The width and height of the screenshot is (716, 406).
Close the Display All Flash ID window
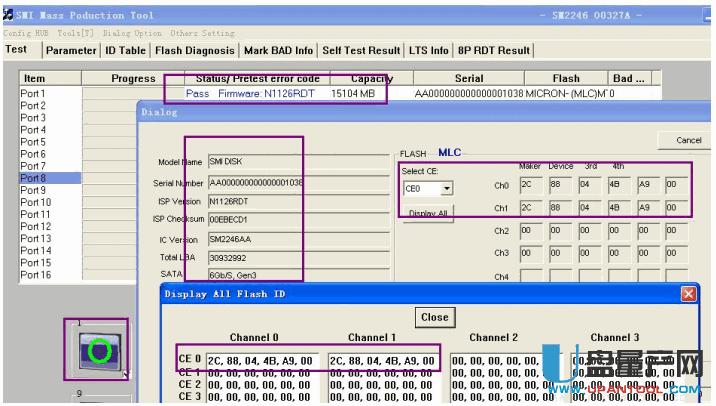pos(688,294)
